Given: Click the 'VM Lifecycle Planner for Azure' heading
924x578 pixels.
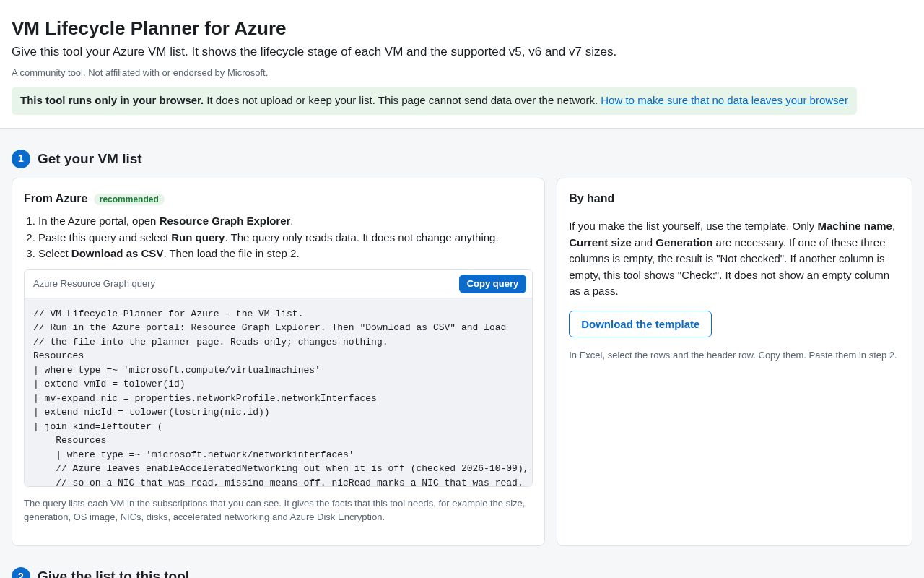Looking at the screenshot, I should (x=149, y=28).
